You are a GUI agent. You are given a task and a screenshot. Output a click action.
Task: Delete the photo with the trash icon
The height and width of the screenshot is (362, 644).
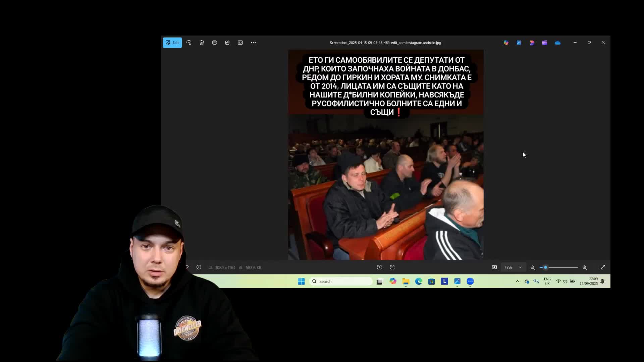click(202, 43)
